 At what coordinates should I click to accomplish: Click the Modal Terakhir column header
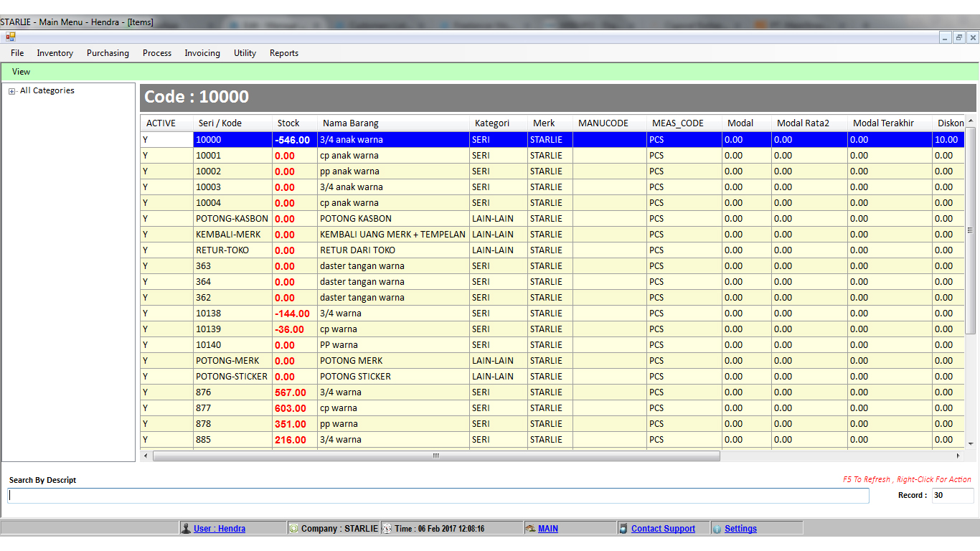tap(890, 123)
